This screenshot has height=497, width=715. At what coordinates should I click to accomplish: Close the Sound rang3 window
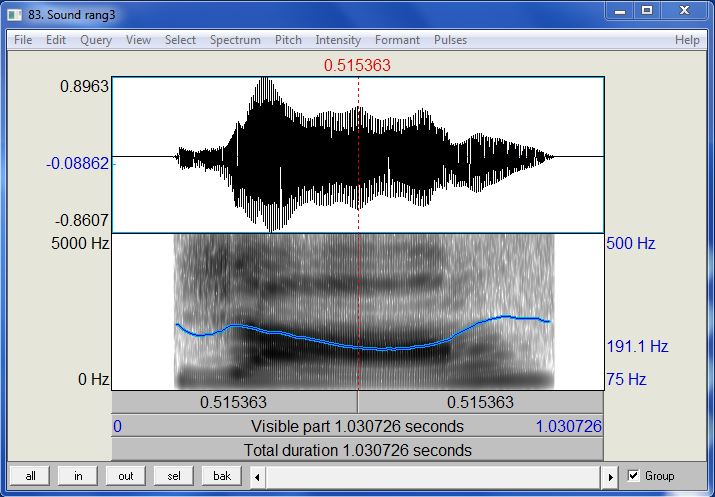pyautogui.click(x=684, y=10)
